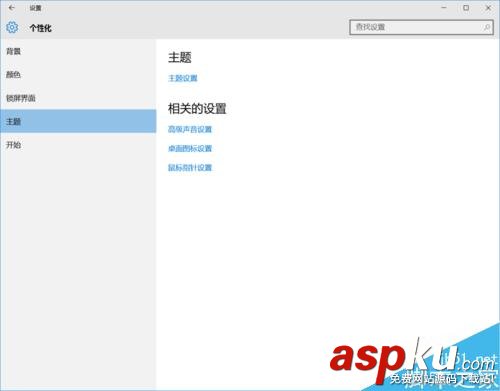
Task: Open the 主题设置 link
Action: [183, 78]
